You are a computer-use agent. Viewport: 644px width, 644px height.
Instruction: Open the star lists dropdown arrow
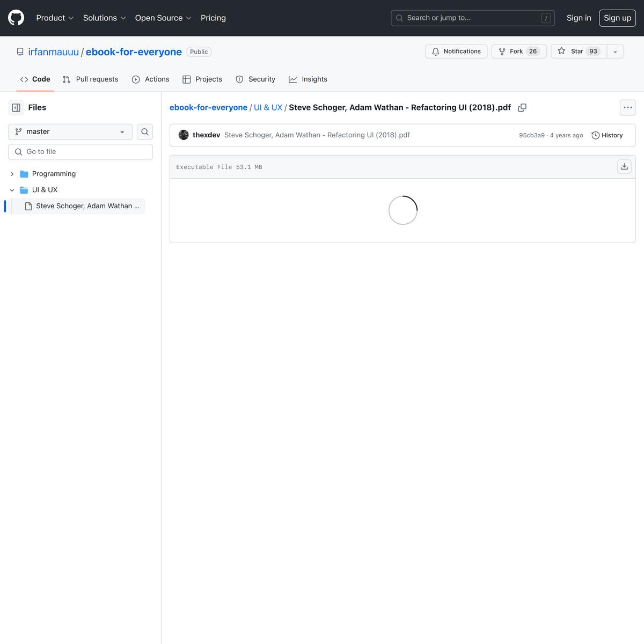point(615,52)
